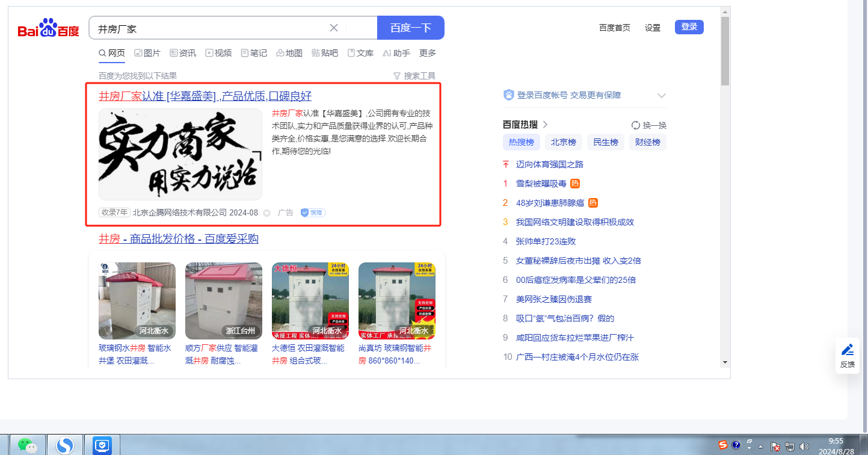The width and height of the screenshot is (868, 455).
Task: Click the page scrollbar down arrow
Action: tap(725, 362)
